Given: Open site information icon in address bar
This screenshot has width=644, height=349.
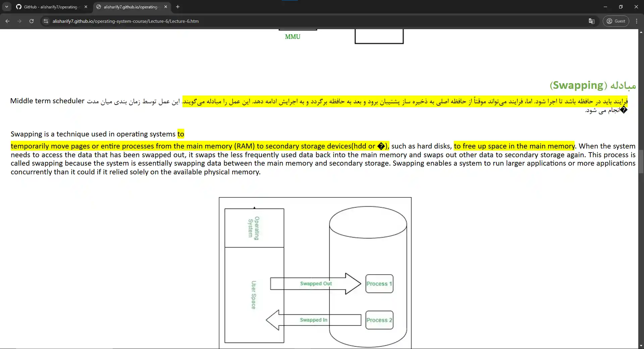Looking at the screenshot, I should 46,21.
